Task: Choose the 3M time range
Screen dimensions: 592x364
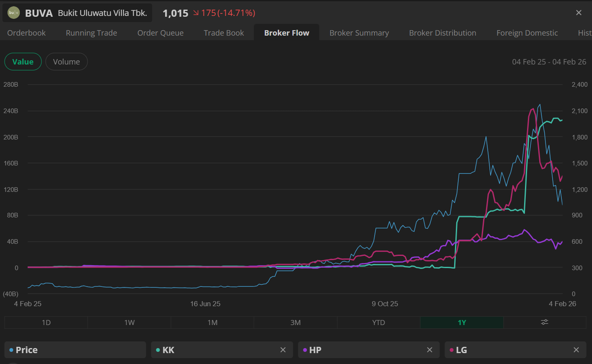Action: 295,323
